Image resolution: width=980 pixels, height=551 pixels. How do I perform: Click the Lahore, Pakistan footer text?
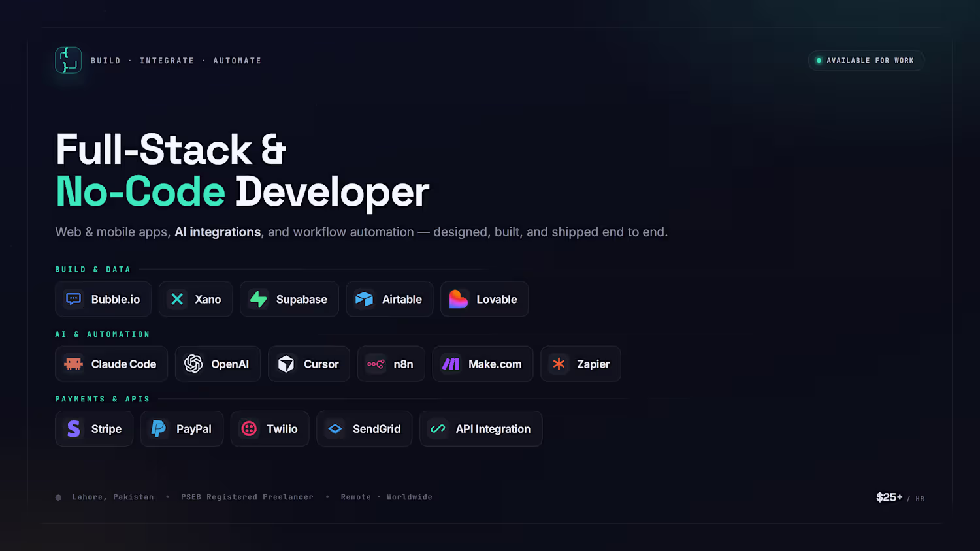click(113, 497)
